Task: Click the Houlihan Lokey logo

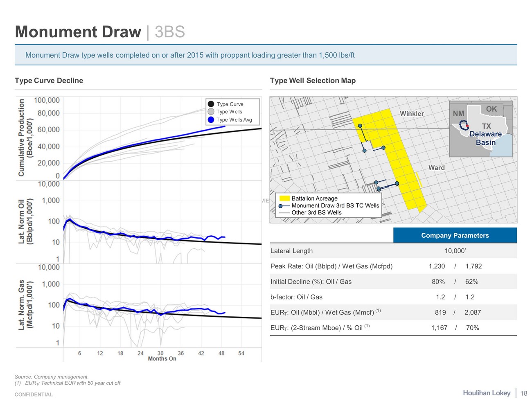Action: (x=487, y=393)
